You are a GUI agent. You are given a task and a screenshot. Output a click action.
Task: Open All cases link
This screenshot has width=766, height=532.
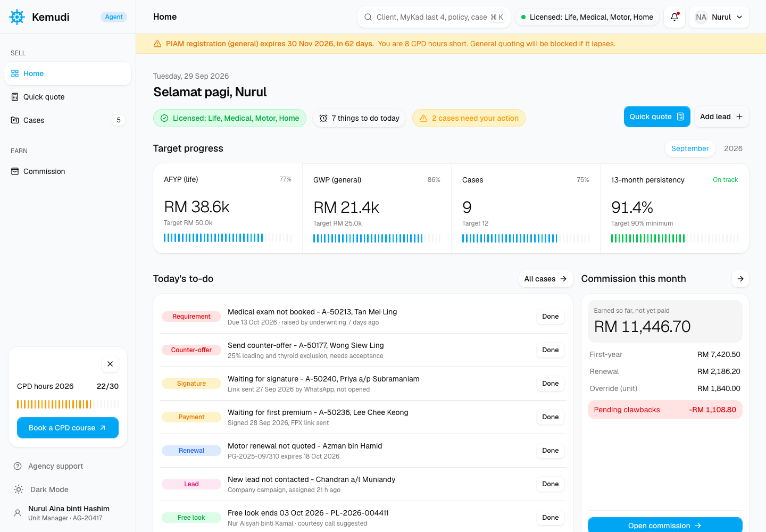[546, 279]
